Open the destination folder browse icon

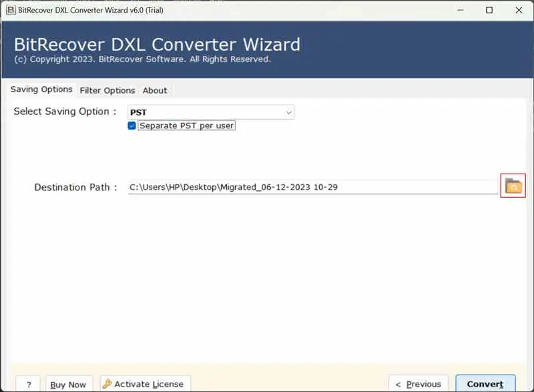tap(513, 186)
